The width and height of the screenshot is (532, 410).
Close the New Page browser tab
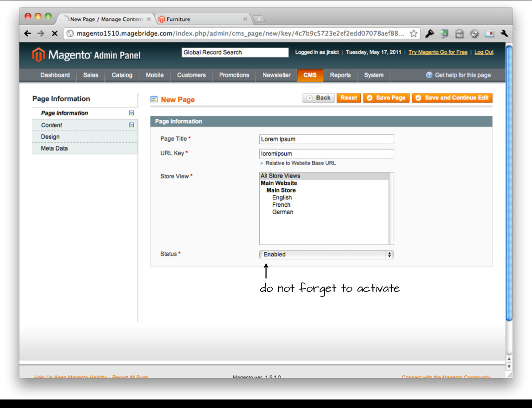click(149, 19)
